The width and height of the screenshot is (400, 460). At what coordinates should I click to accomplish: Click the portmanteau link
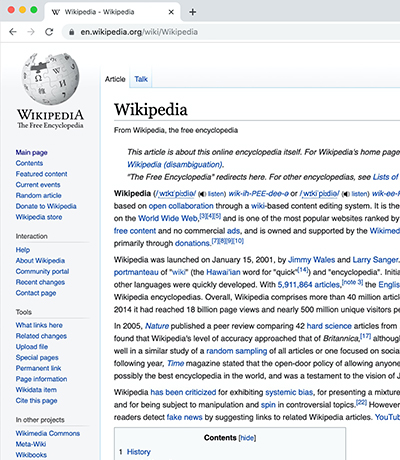(136, 272)
